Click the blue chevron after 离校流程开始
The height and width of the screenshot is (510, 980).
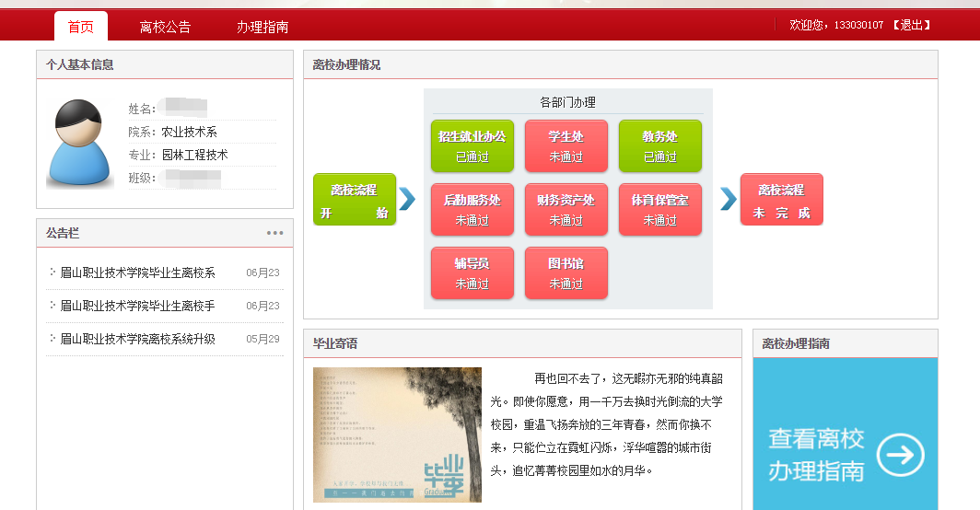pos(407,199)
